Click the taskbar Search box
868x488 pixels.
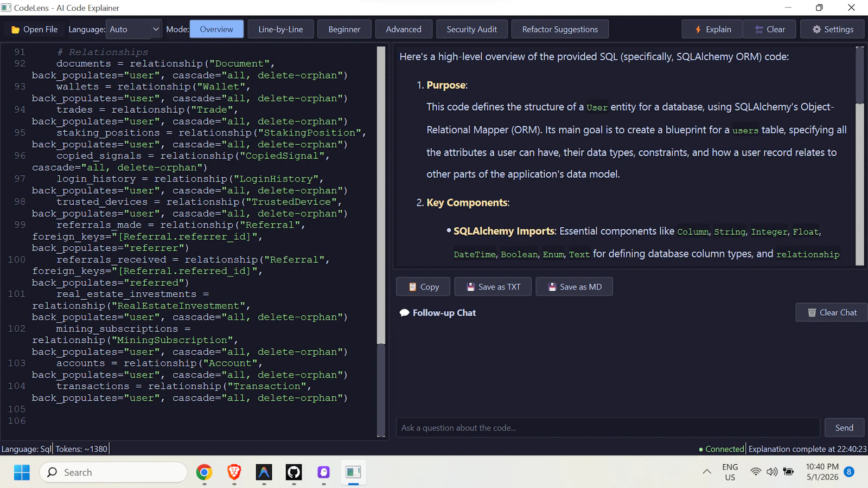tap(113, 472)
